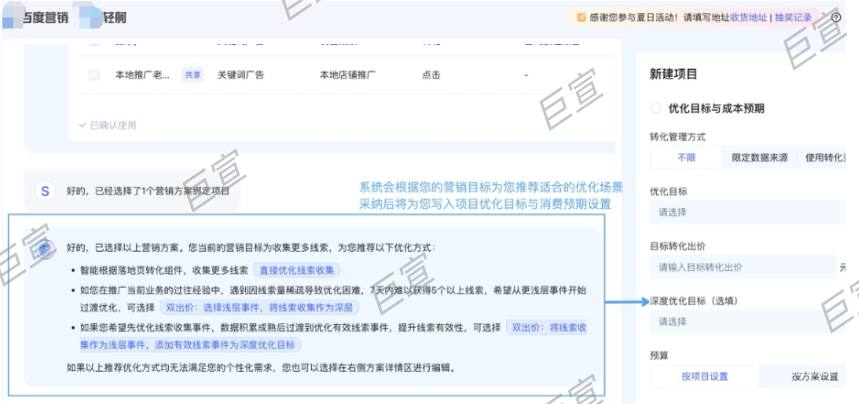This screenshot has width=859, height=404.
Task: Select the 不限 conversion management tab
Action: [686, 158]
